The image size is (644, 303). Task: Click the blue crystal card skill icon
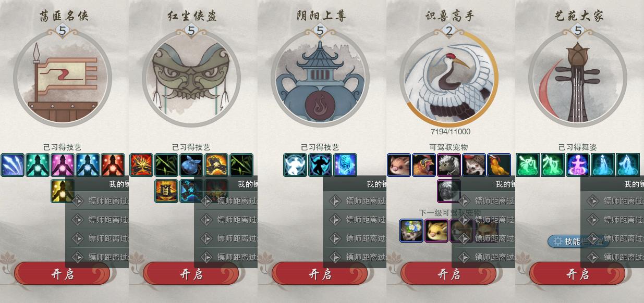(345, 165)
